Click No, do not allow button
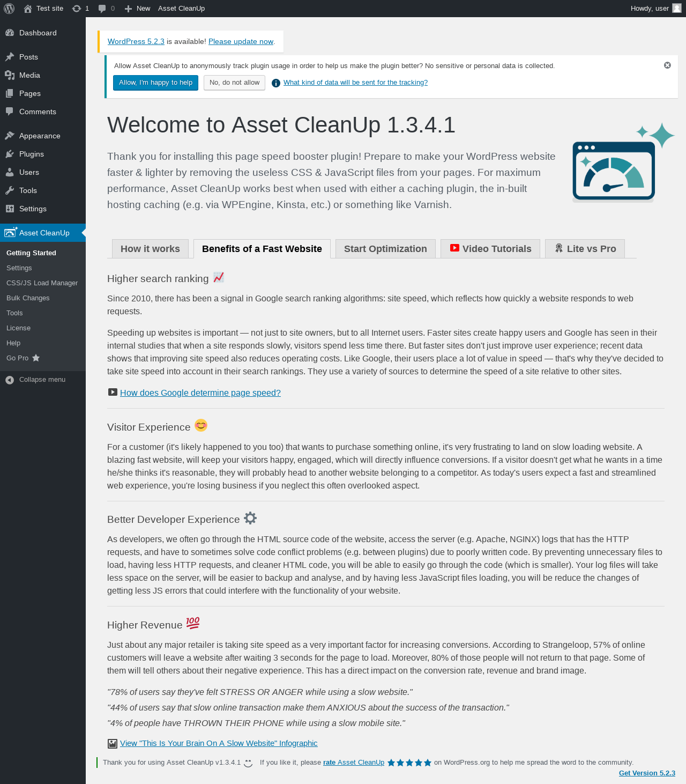686x784 pixels. click(x=234, y=83)
